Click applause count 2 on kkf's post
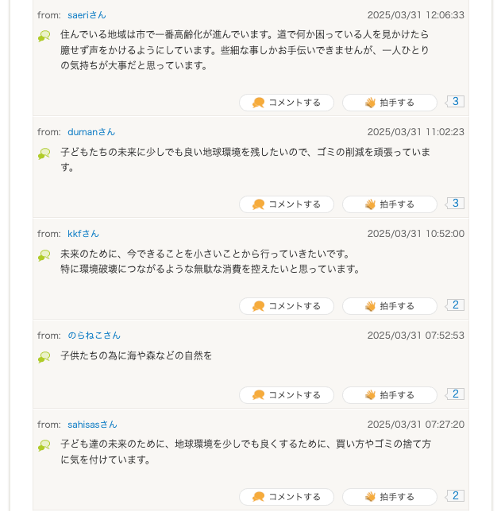 [455, 305]
